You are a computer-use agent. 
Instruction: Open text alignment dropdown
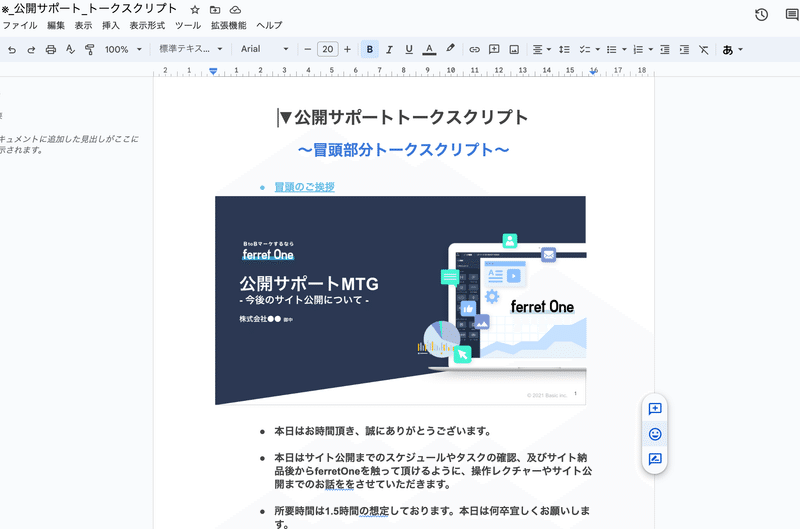[x=542, y=49]
